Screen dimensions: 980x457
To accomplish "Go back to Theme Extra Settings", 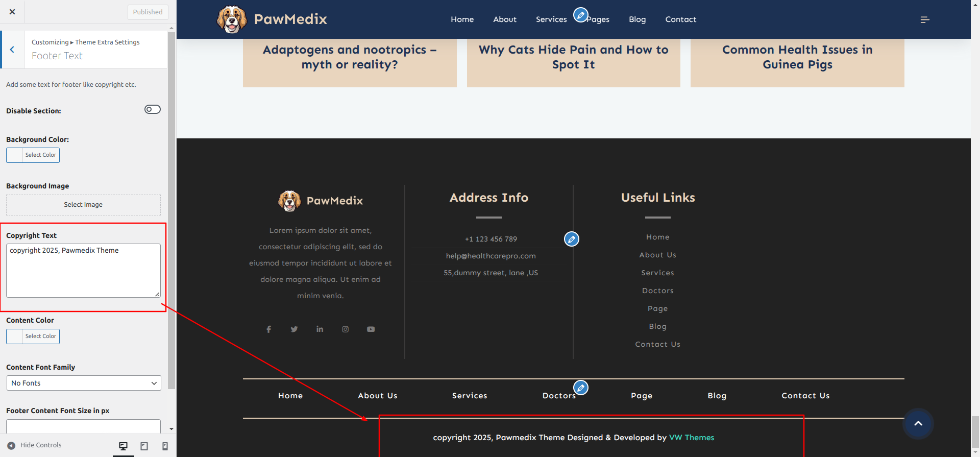I will pyautogui.click(x=12, y=50).
